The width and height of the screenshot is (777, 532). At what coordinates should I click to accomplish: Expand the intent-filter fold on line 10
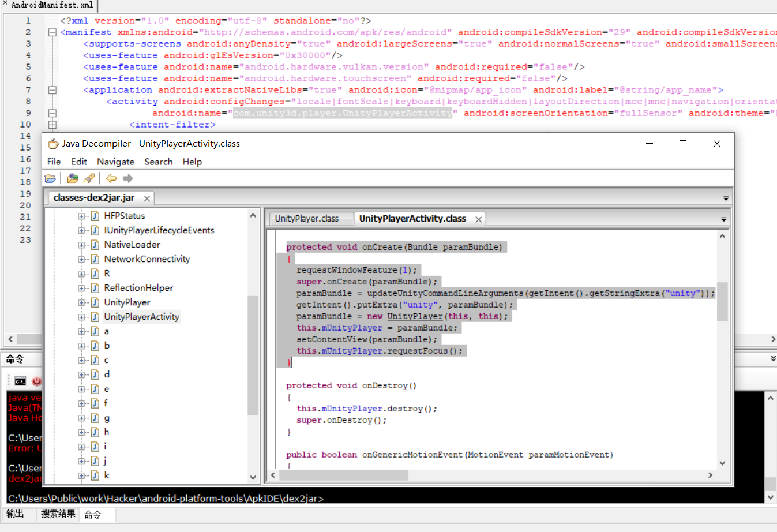52,125
